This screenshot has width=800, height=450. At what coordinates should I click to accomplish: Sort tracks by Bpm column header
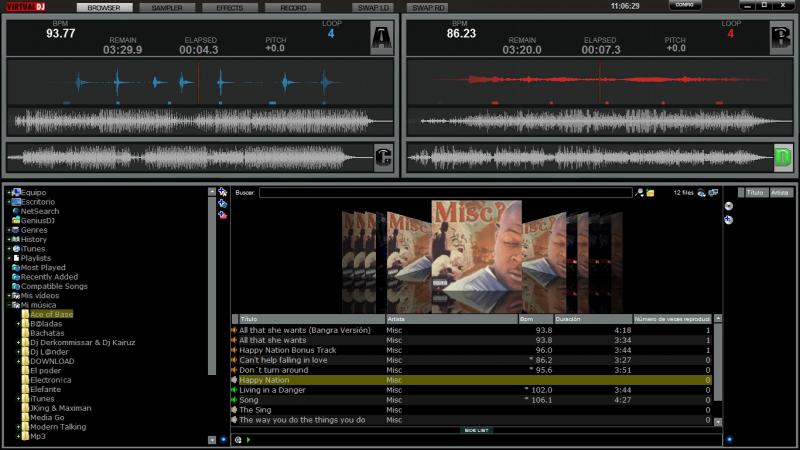coord(534,319)
